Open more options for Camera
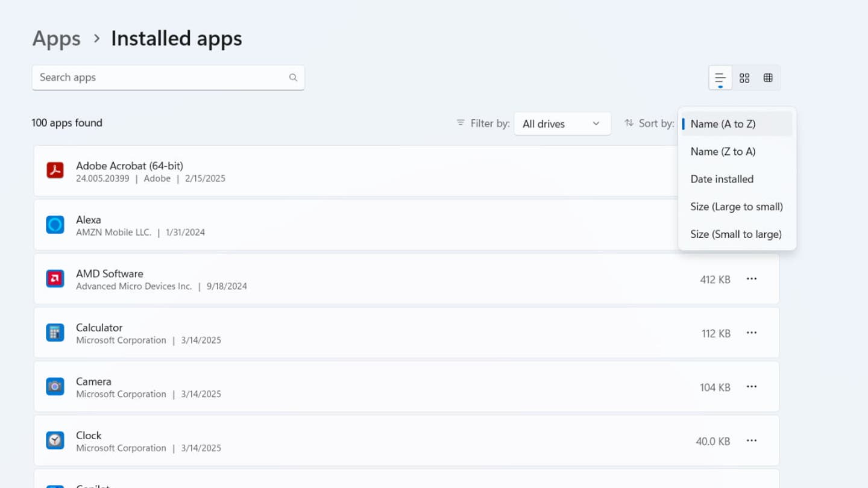 (751, 387)
